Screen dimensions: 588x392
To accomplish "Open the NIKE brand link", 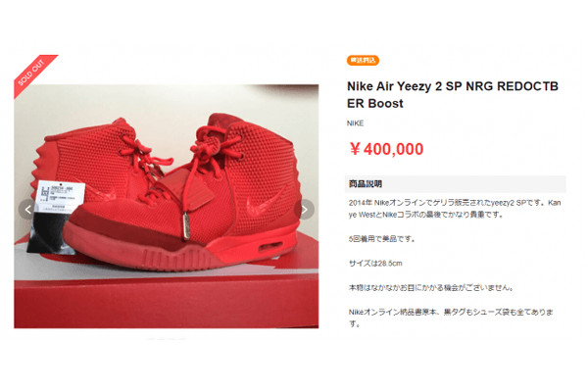I will coord(355,123).
